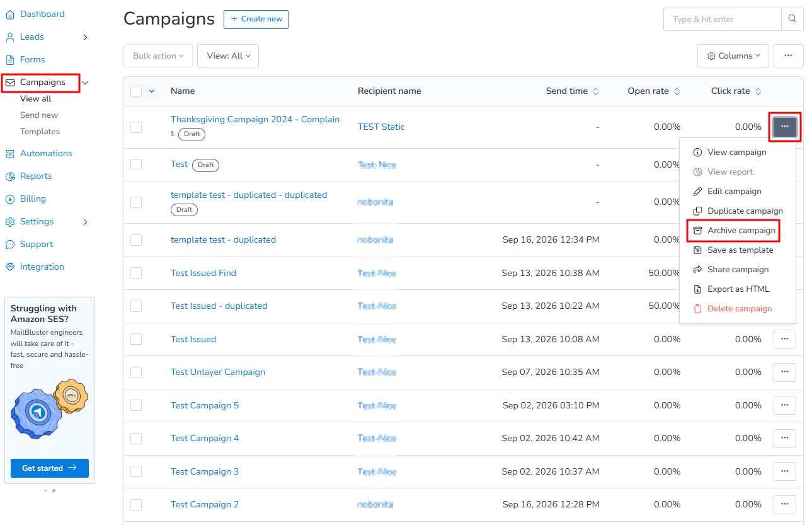This screenshot has height=525, width=812.
Task: Open the Dashboard home icon in sidebar
Action: coord(10,14)
